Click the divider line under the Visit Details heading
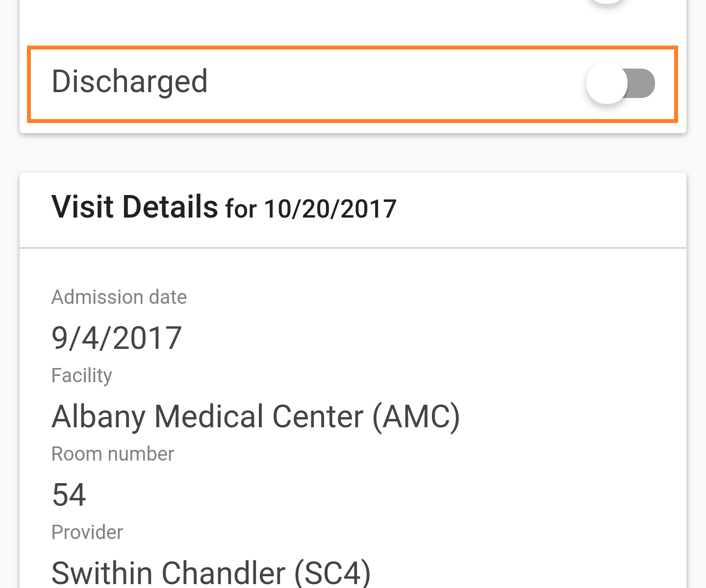This screenshot has width=706, height=588. tap(353, 248)
